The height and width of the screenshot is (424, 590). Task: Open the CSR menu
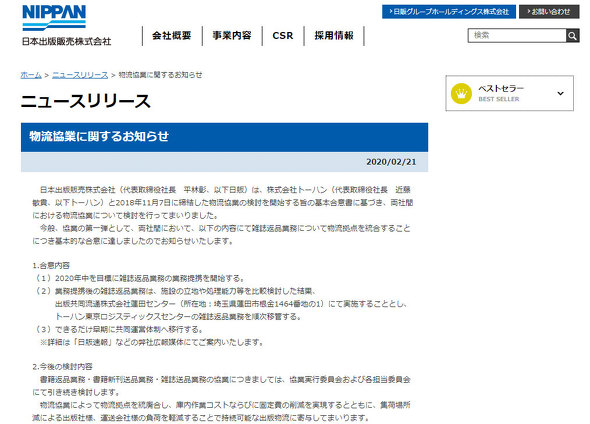283,36
